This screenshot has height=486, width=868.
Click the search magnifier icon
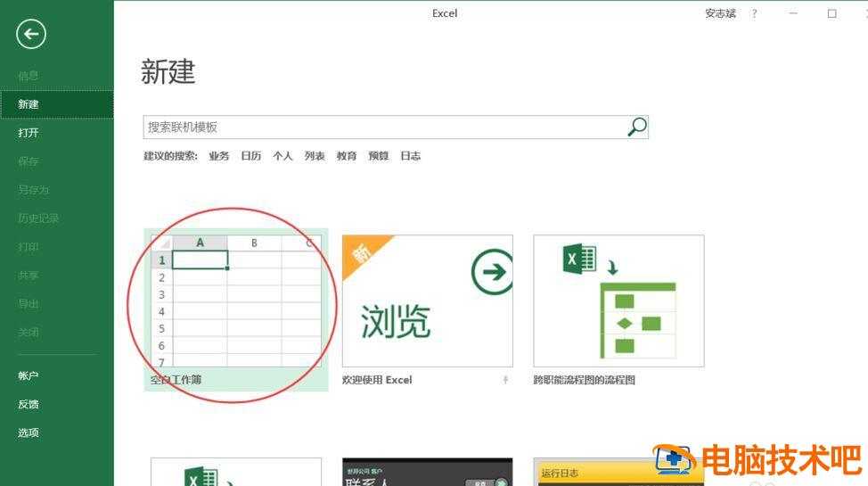point(637,127)
